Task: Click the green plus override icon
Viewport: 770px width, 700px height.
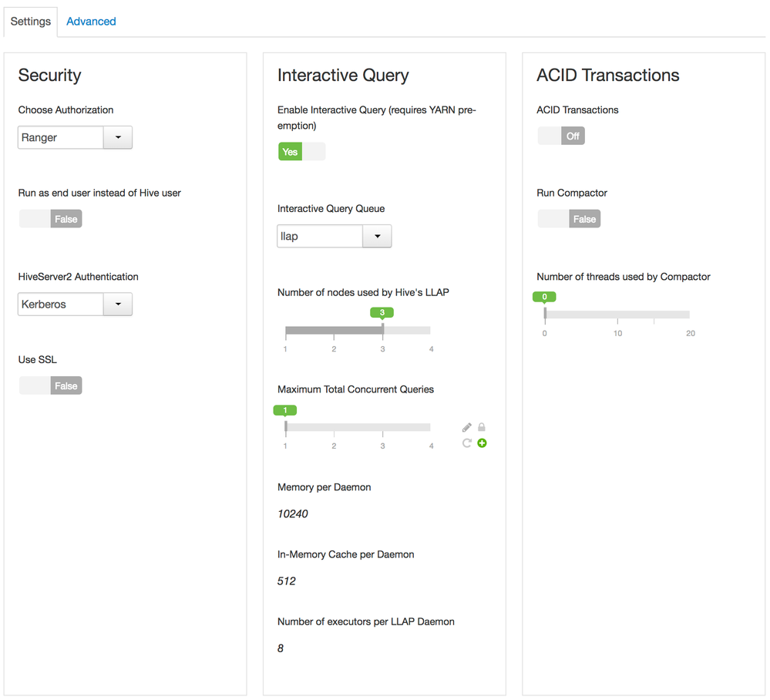Action: click(482, 443)
